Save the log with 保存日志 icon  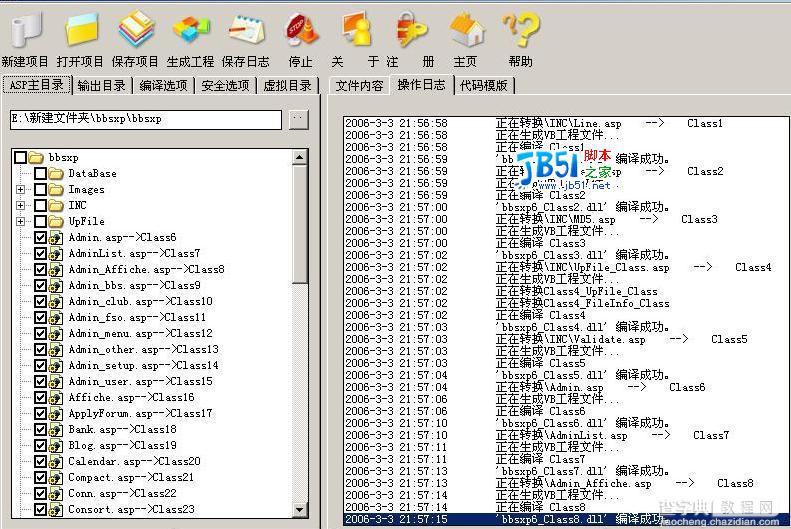pyautogui.click(x=246, y=29)
